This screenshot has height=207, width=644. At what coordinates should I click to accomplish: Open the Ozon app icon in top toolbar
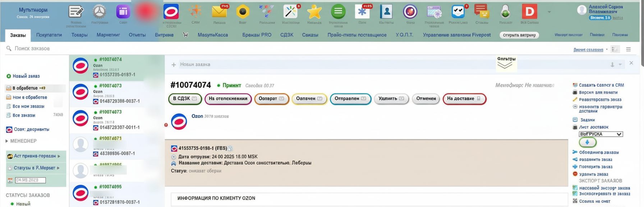click(x=171, y=12)
